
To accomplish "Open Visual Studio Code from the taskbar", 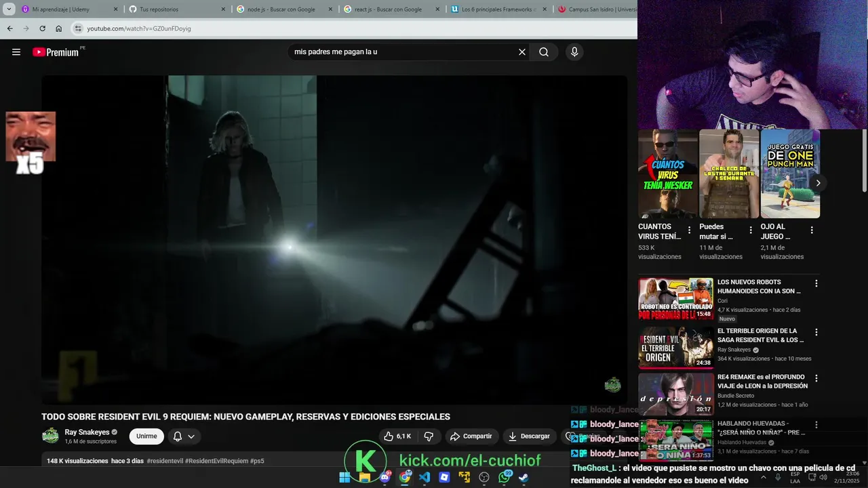I will 425,477.
